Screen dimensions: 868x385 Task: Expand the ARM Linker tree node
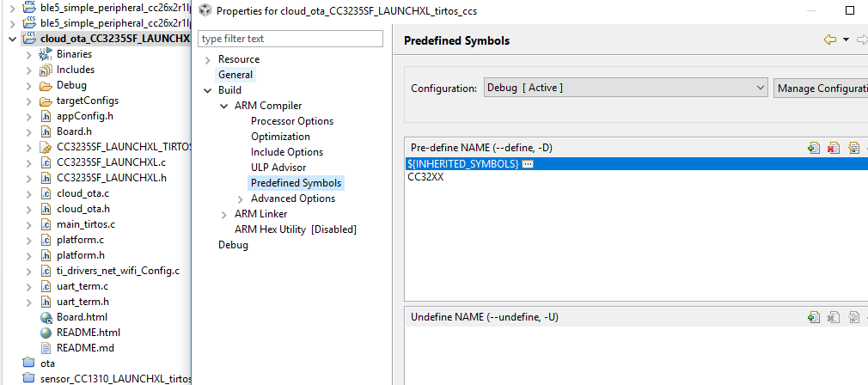point(224,214)
